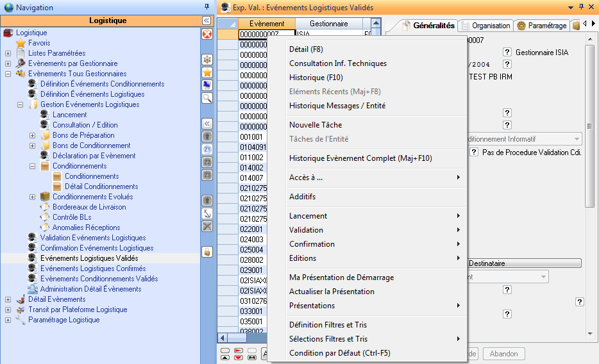This screenshot has width=599, height=364.
Task: Click the anchor icon in vertical toolbar
Action: [207, 213]
